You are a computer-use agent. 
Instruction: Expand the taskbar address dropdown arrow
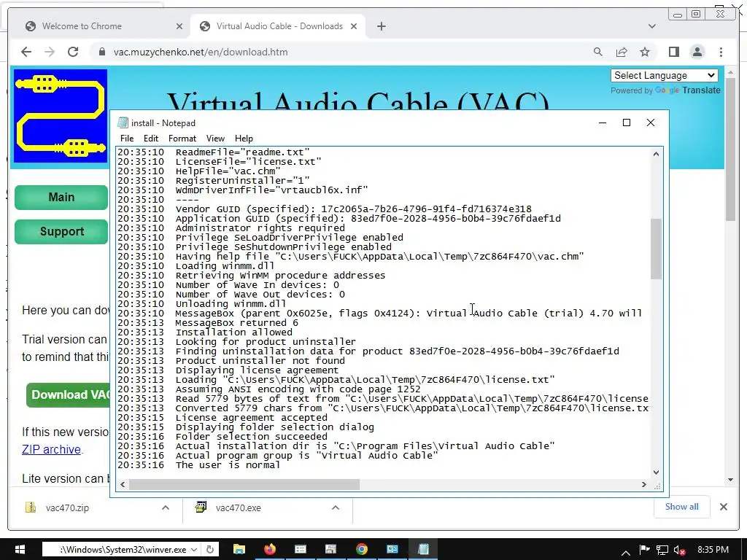point(194,550)
